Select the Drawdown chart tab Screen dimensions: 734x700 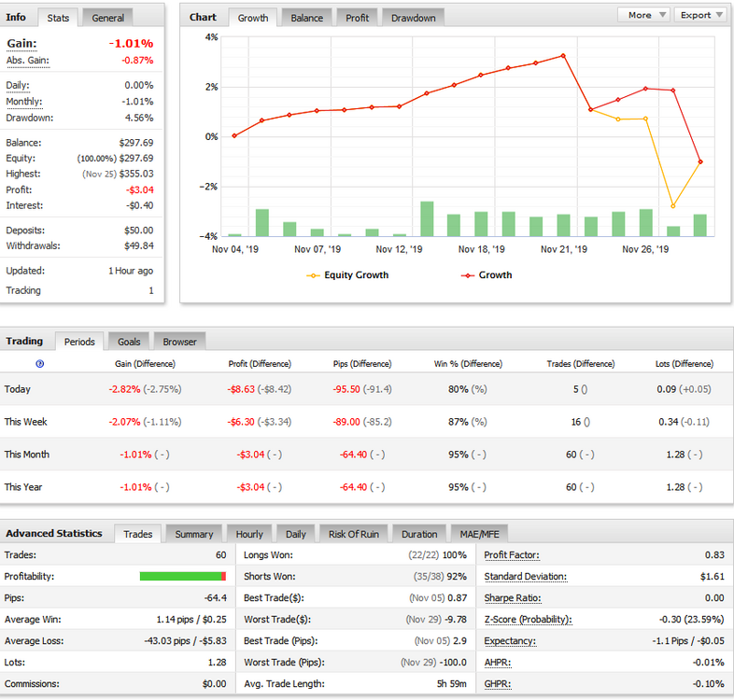tap(414, 18)
